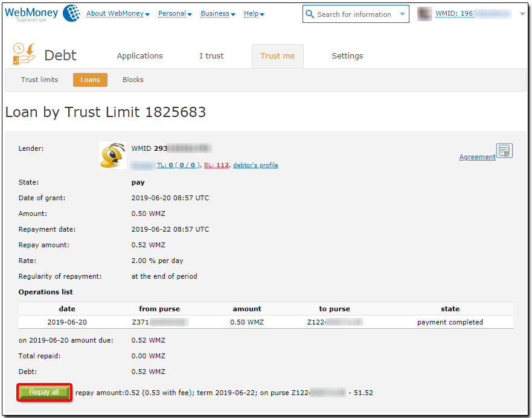Click the to purse Z122 cell
Image resolution: width=532 pixels, height=418 pixels.
point(335,322)
